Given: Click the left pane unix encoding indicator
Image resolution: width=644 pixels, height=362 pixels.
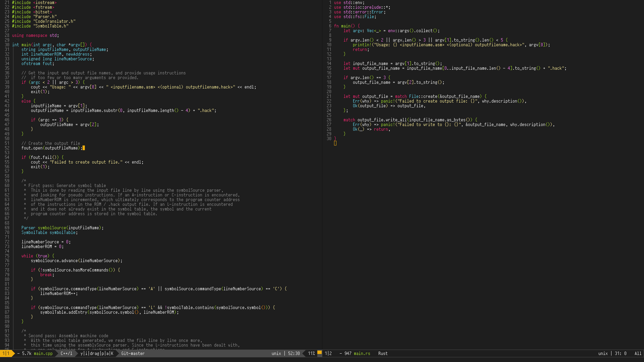Looking at the screenshot, I should click(276, 353).
